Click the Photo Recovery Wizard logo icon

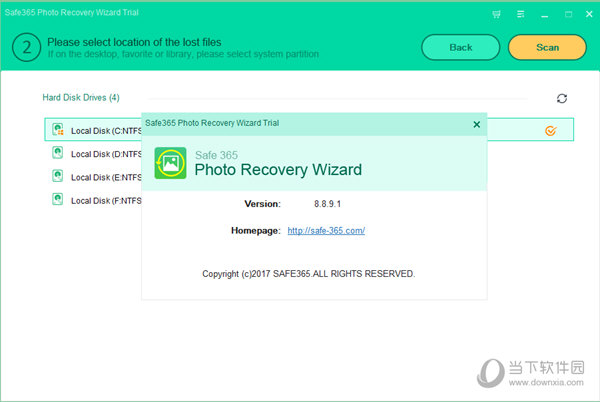(x=170, y=163)
